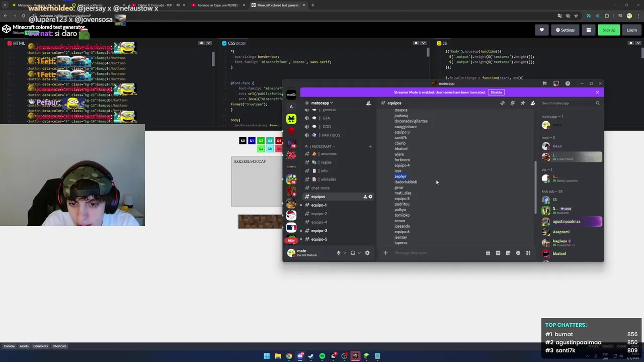Open GIF picker in message bar
Viewport: 644px width, 362px height.
coord(498,253)
